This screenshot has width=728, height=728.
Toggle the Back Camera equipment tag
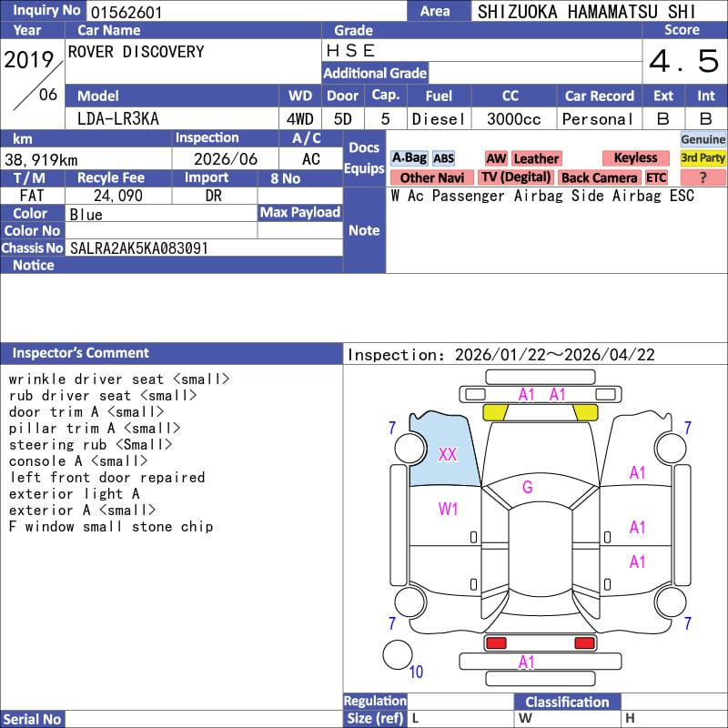(x=599, y=177)
